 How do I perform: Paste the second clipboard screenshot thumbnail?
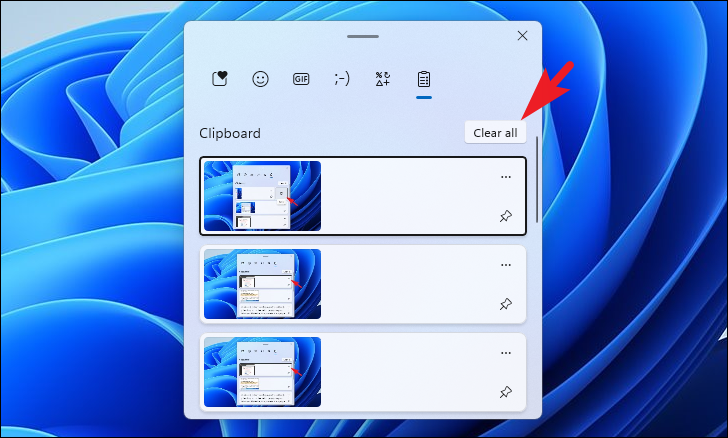coord(262,284)
